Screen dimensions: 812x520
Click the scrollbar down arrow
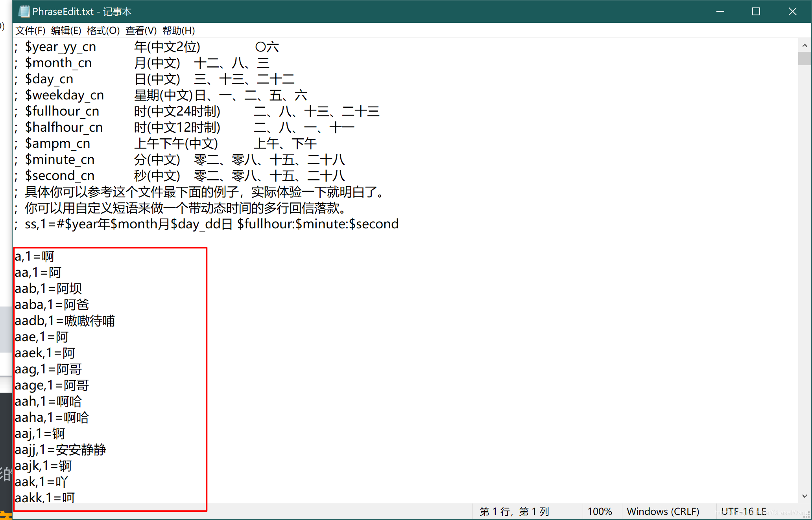(x=805, y=496)
